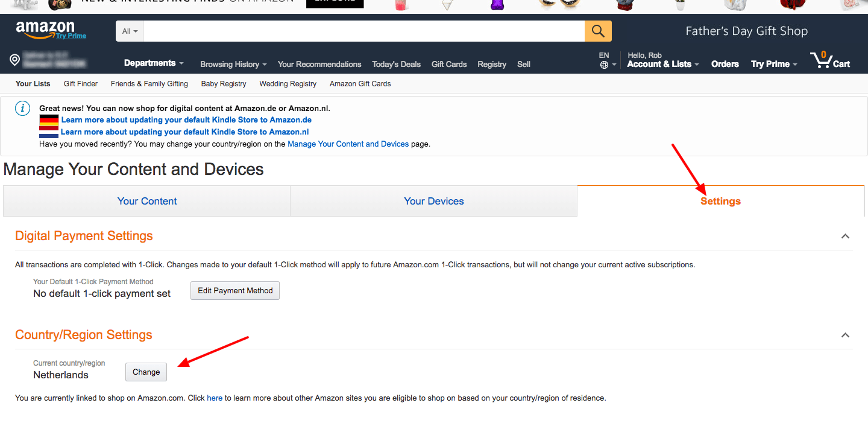The image size is (868, 426).
Task: Click the Netherlands country text
Action: click(61, 375)
